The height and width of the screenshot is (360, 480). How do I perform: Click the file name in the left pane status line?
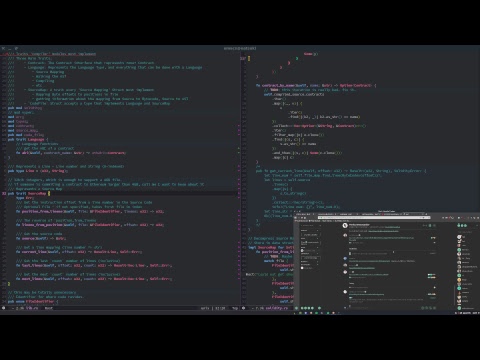(x=31, y=308)
